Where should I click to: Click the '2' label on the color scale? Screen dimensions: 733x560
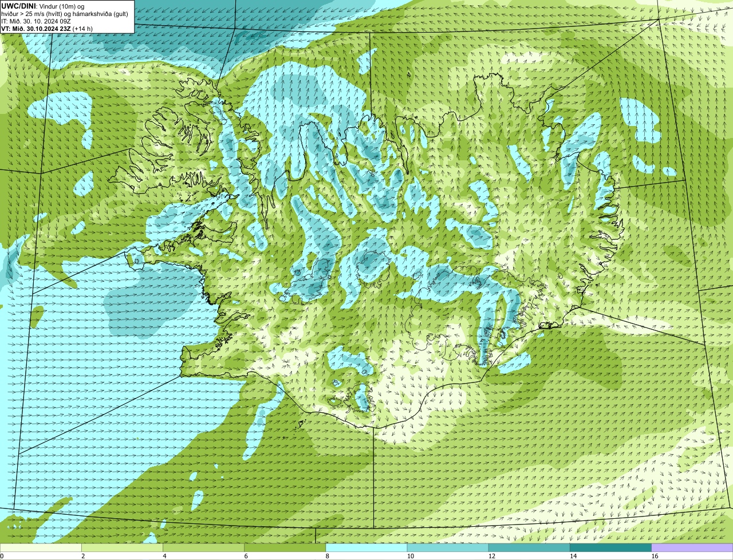pyautogui.click(x=83, y=556)
